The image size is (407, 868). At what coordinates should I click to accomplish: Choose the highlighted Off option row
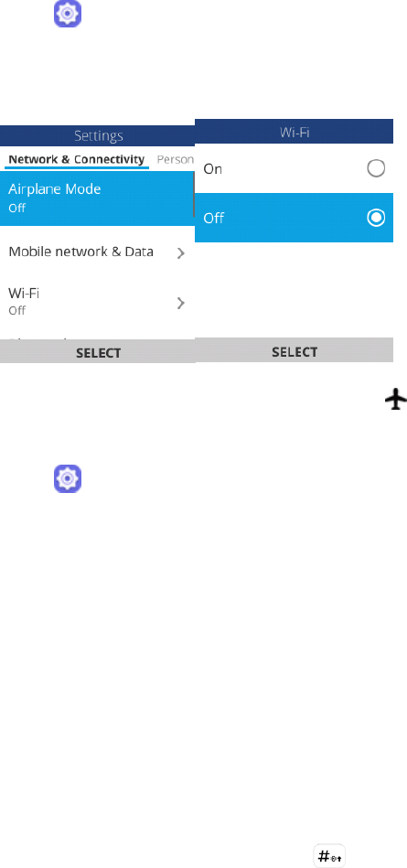tap(294, 218)
